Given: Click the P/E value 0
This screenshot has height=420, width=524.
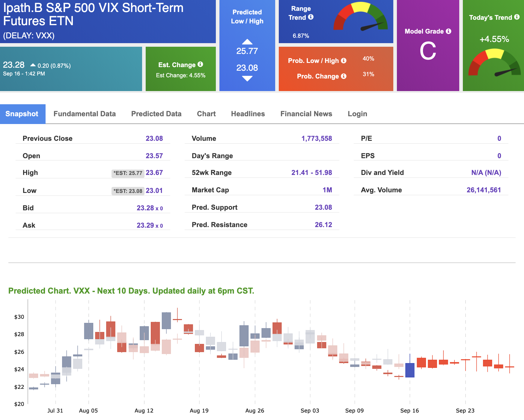Looking at the screenshot, I should [499, 138].
